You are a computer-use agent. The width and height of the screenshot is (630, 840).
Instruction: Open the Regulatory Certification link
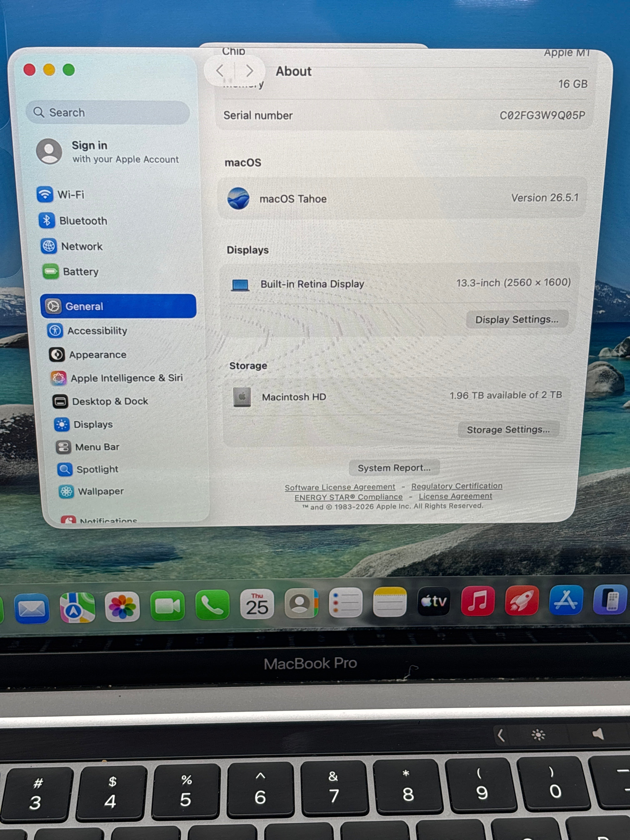[x=457, y=486]
